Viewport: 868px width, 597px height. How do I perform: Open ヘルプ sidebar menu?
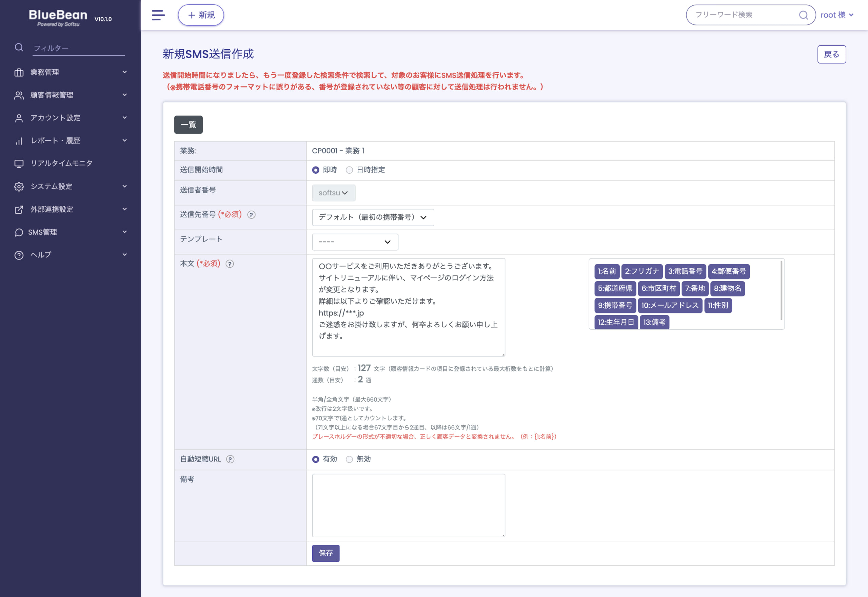coord(70,255)
